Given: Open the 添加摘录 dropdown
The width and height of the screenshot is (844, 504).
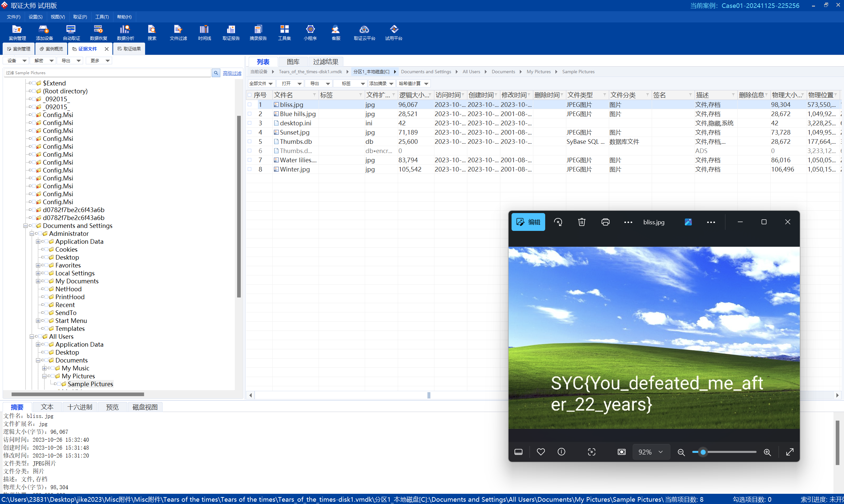Looking at the screenshot, I should click(x=381, y=83).
